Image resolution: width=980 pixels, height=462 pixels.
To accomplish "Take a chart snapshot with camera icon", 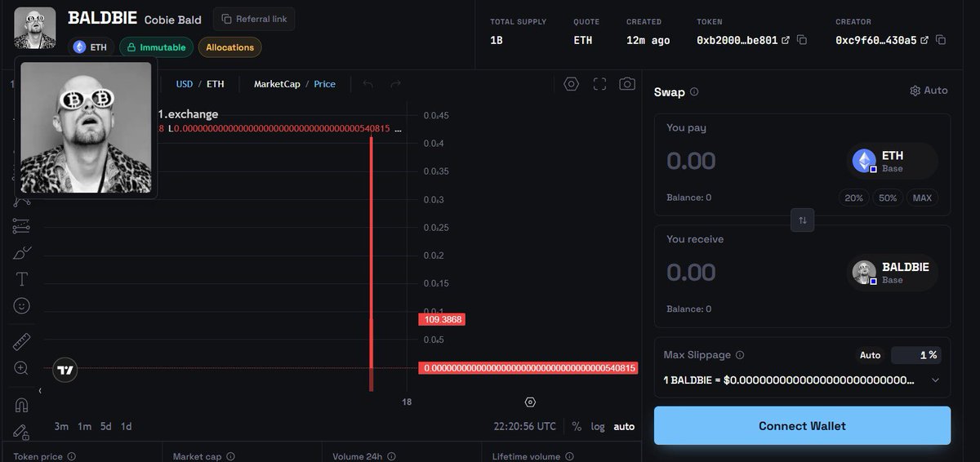I will click(x=627, y=84).
